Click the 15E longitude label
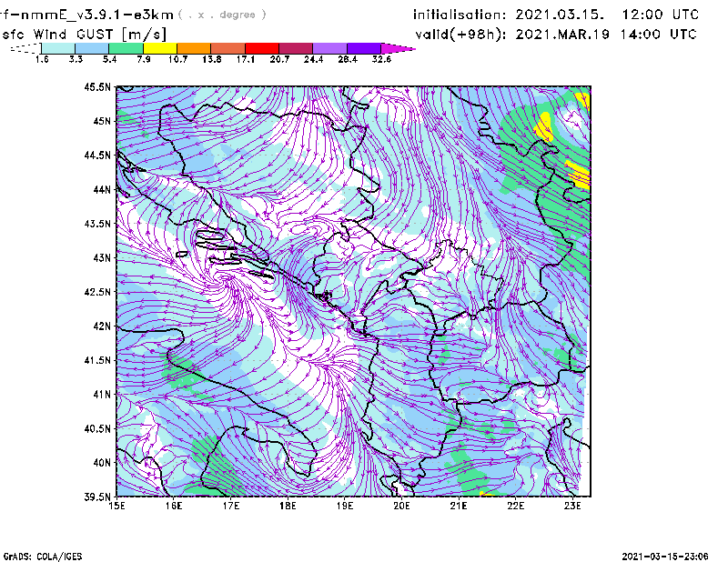The width and height of the screenshot is (728, 562). (116, 506)
